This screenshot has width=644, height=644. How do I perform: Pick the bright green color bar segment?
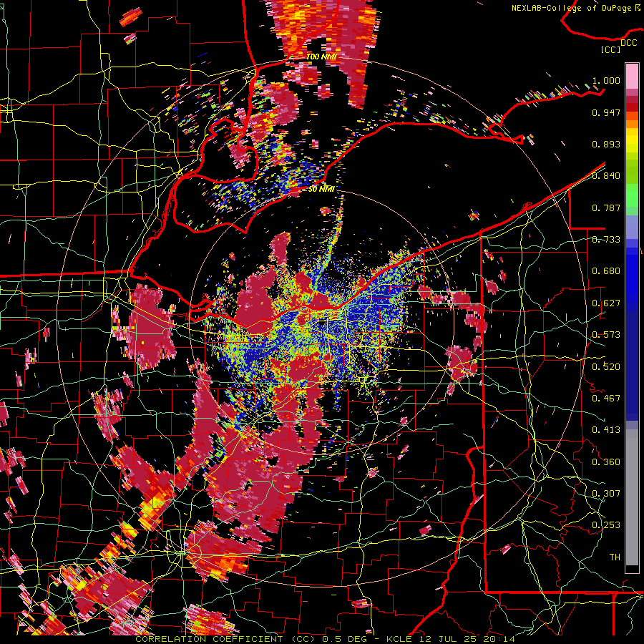(x=632, y=195)
